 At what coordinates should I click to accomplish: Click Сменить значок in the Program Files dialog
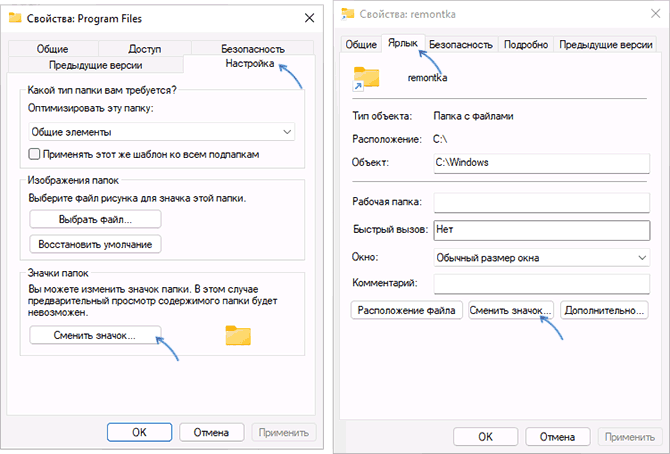[x=95, y=336]
